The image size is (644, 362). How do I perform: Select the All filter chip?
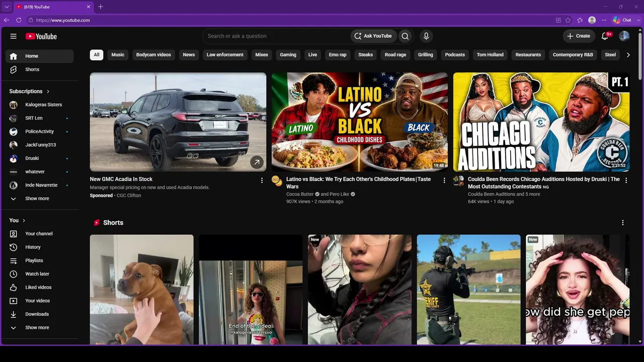(x=97, y=55)
